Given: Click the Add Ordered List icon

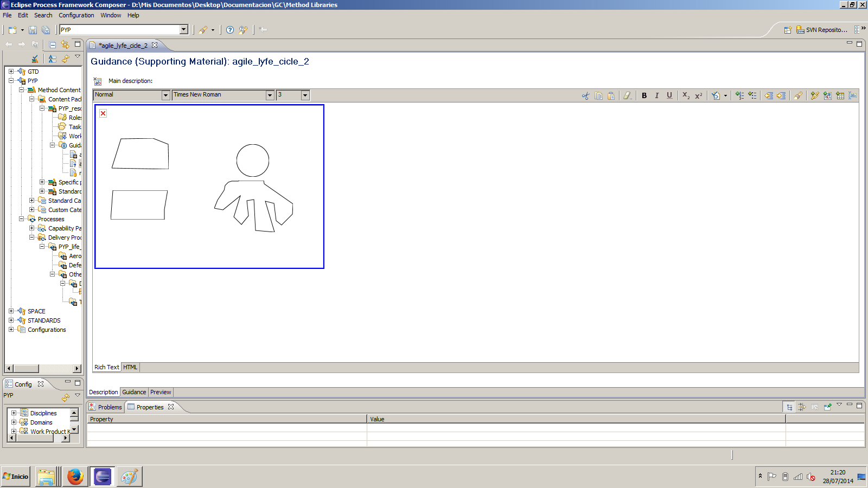Looking at the screenshot, I should (x=739, y=95).
